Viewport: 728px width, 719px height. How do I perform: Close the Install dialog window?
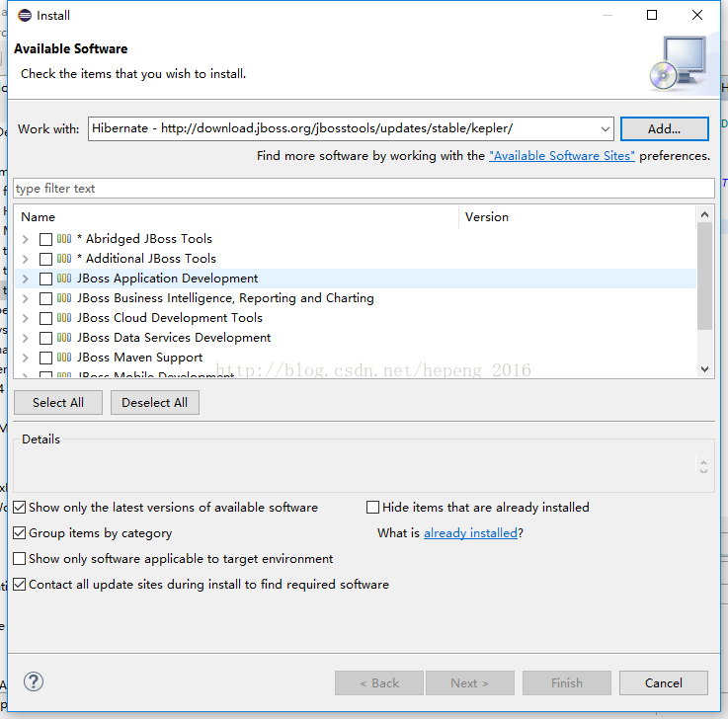coord(697,15)
